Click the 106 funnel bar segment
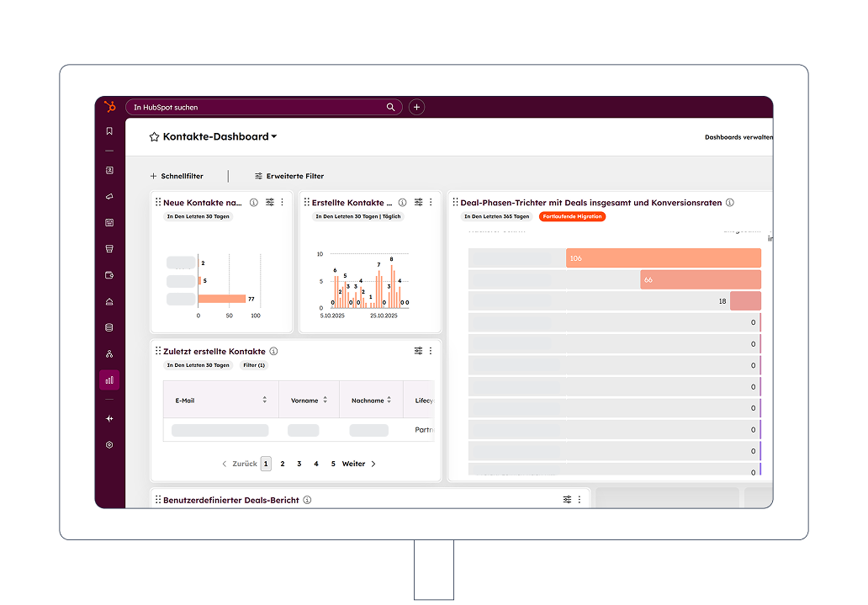This screenshot has height=605, width=868. coord(663,258)
